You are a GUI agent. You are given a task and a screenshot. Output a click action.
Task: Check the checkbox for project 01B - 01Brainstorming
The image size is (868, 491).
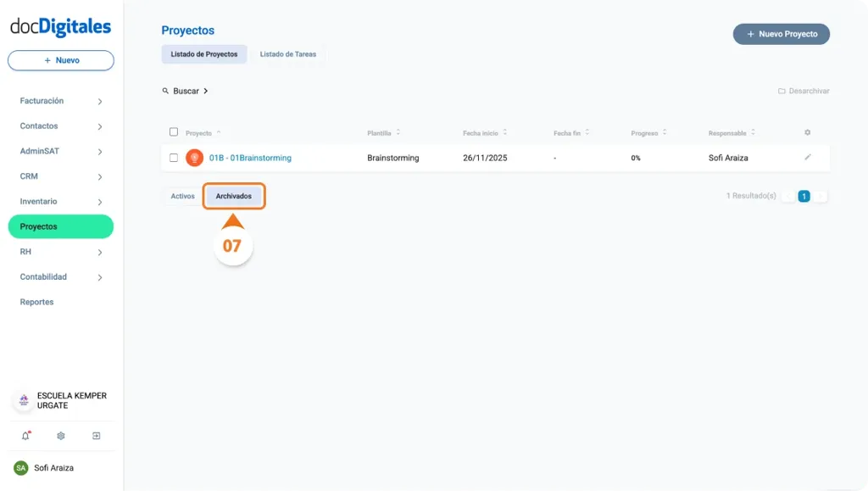[x=174, y=158]
